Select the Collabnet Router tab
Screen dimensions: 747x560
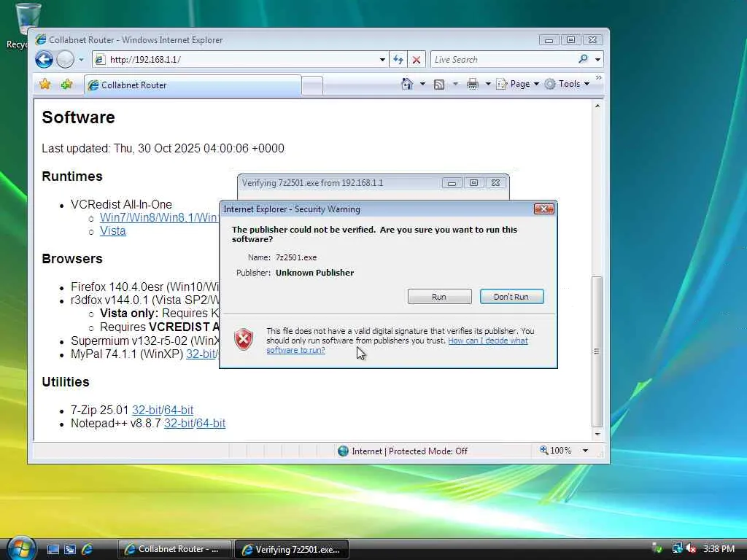193,85
